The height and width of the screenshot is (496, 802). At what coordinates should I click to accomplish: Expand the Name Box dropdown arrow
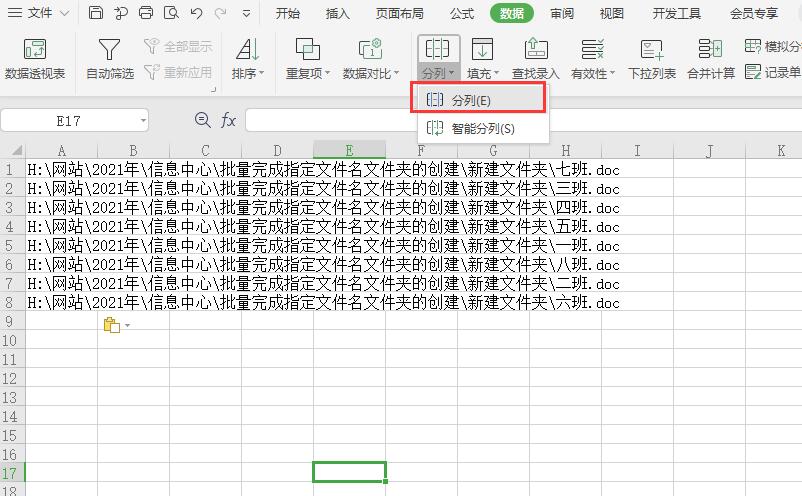point(143,120)
